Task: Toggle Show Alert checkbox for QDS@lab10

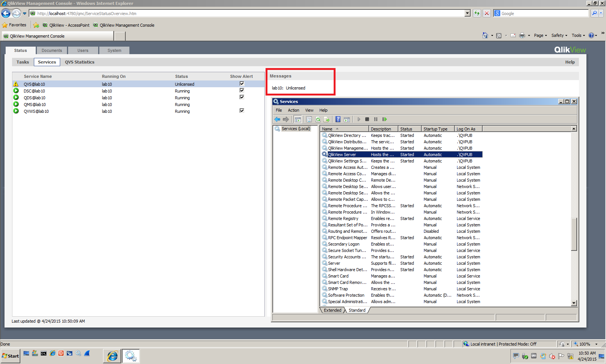Action: coord(242,97)
